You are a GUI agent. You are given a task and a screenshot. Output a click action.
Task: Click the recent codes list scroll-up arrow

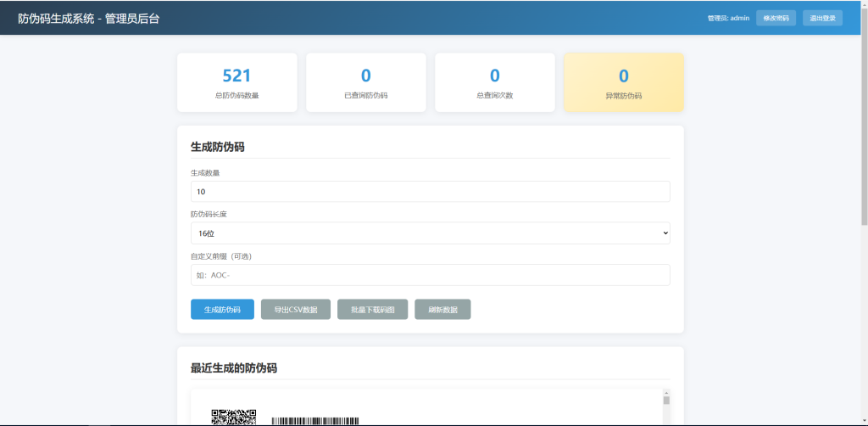coord(666,392)
